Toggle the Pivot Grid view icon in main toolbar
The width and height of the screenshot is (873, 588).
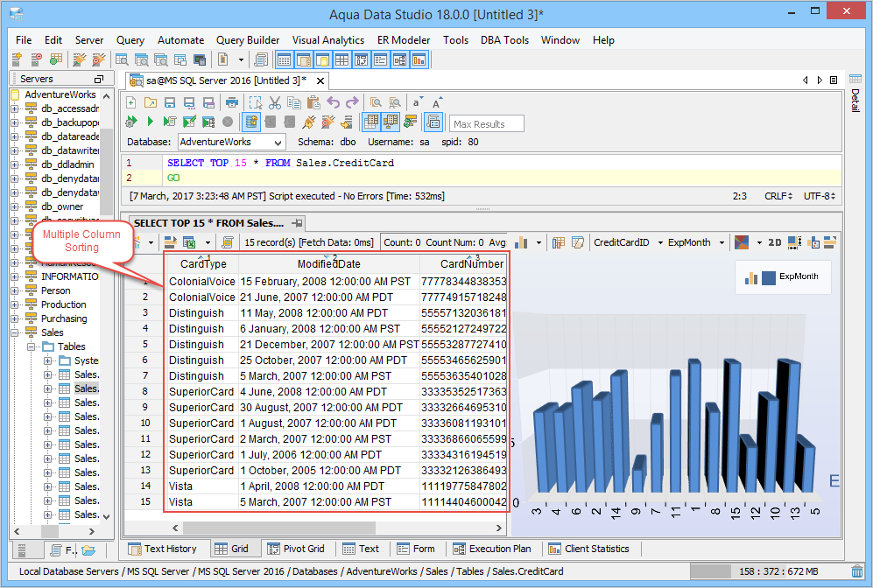(362, 59)
